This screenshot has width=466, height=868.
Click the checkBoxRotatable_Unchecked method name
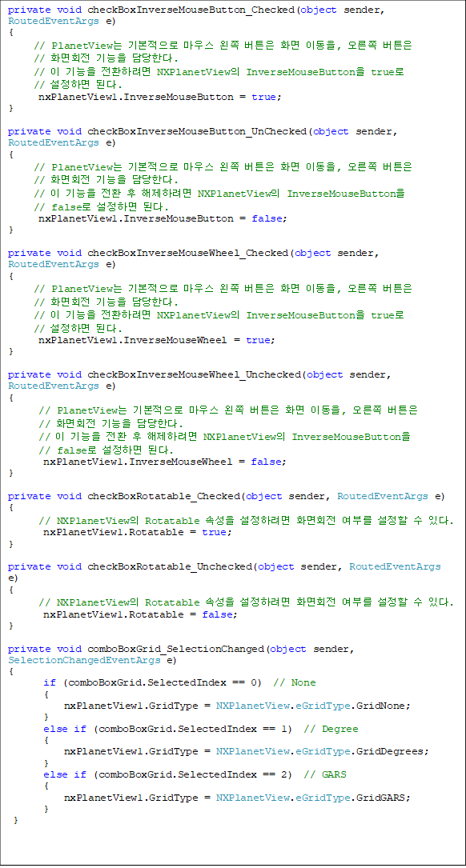tap(170, 567)
